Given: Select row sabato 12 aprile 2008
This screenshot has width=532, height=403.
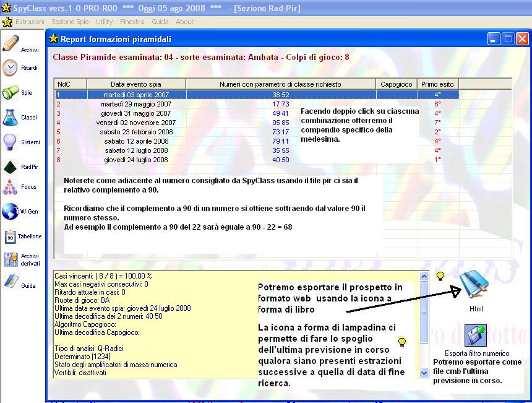Looking at the screenshot, I should pos(257,141).
